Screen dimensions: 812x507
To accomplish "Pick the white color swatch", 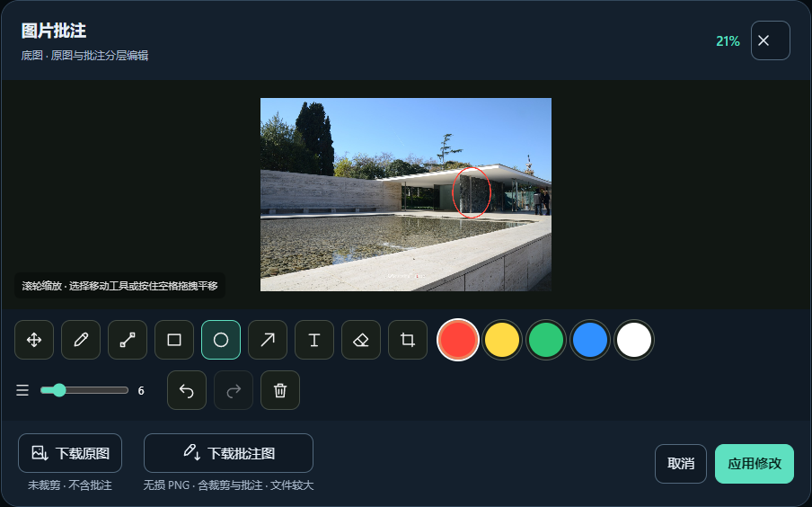I will (x=634, y=340).
